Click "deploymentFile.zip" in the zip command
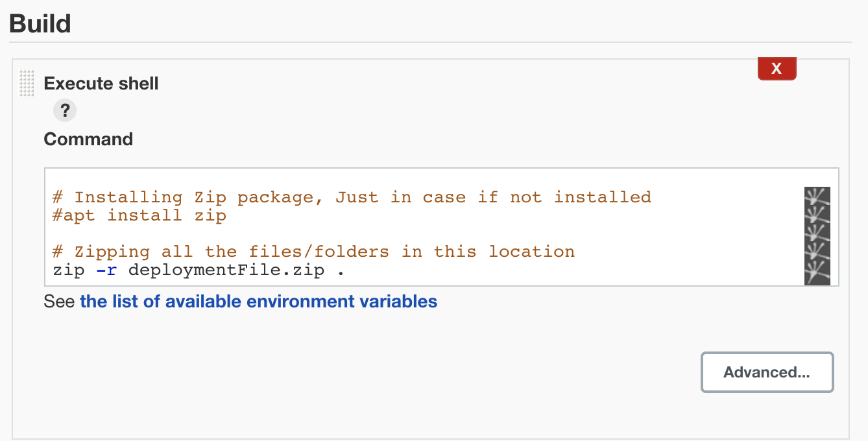The image size is (868, 441). click(x=226, y=270)
